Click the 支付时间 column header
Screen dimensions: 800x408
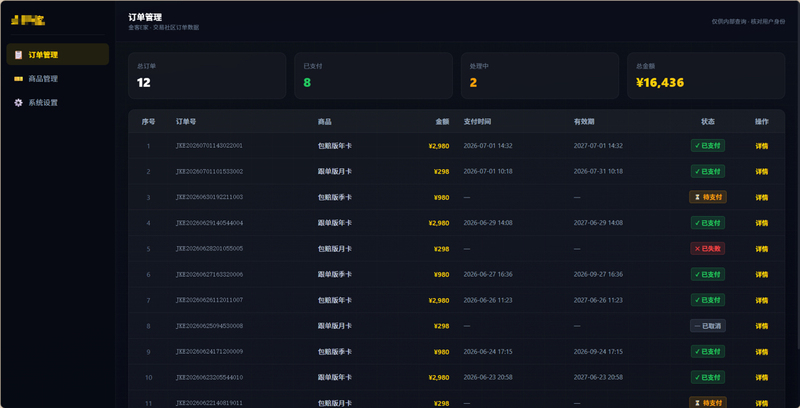tap(478, 122)
